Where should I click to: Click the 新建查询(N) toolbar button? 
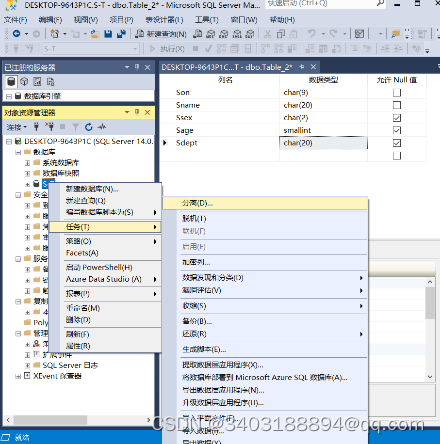tap(161, 34)
